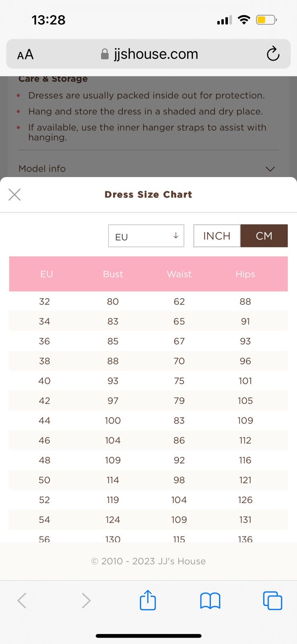Open the AA text size menu

click(x=25, y=54)
